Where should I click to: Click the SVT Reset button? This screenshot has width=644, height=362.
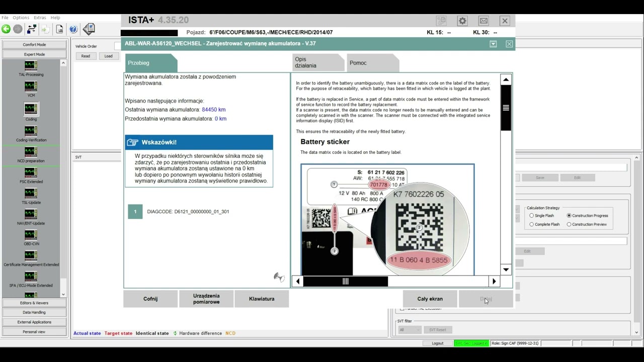click(437, 330)
